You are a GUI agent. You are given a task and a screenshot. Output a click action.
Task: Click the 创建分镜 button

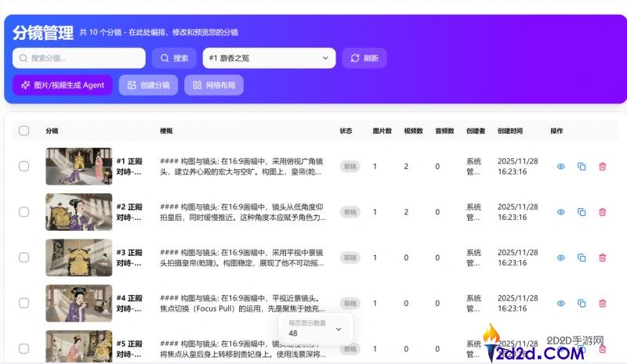coord(148,85)
